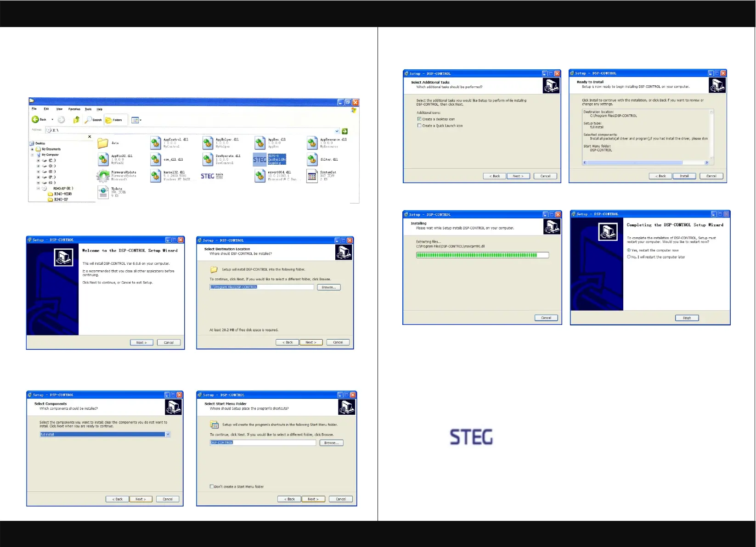Click the green installation progress bar
This screenshot has height=547, width=756.
pyautogui.click(x=483, y=255)
